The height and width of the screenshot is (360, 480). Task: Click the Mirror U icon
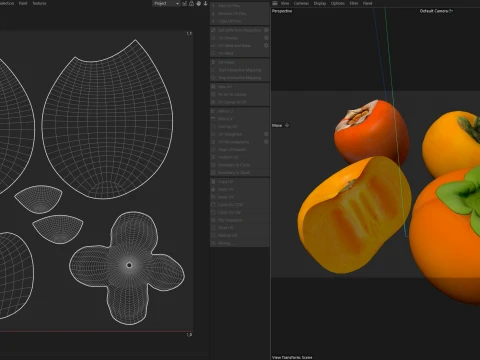(x=214, y=111)
